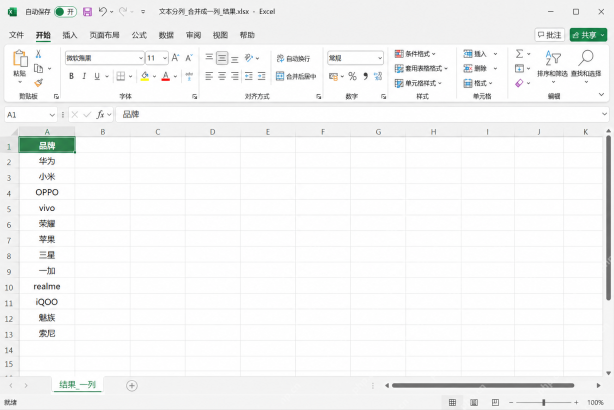
Task: Switch to the Review tab
Action: [x=193, y=35]
